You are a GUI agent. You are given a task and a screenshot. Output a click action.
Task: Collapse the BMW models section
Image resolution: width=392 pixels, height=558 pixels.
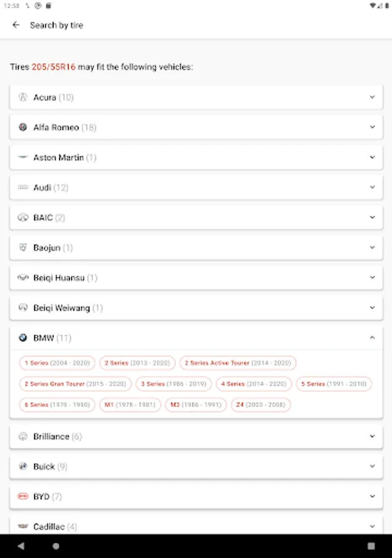[372, 338]
